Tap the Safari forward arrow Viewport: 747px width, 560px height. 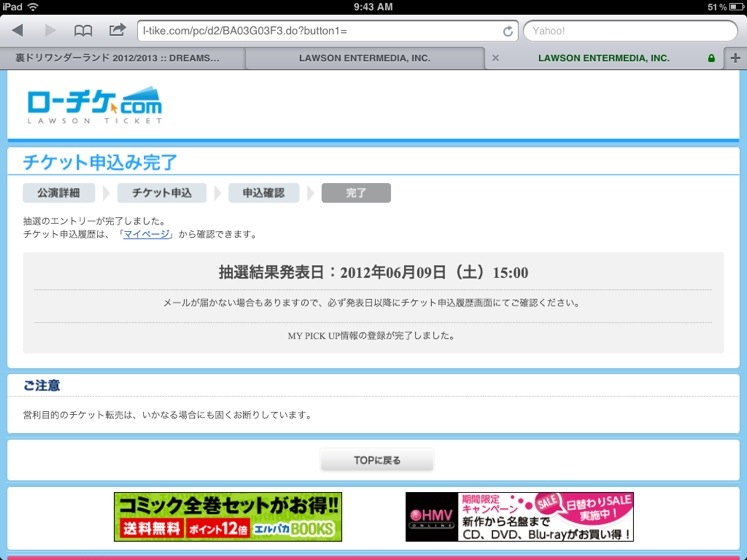[x=49, y=31]
